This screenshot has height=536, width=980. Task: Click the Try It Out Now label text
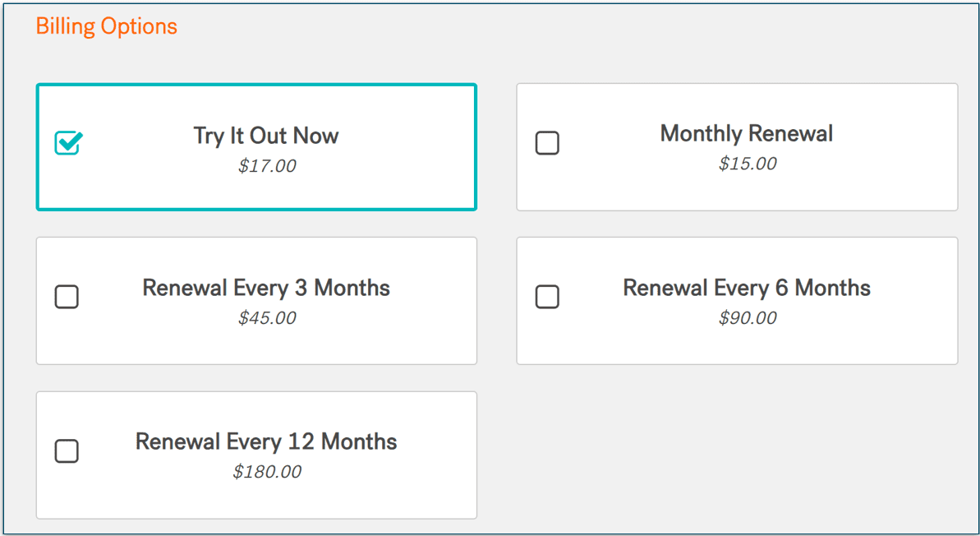coord(265,136)
